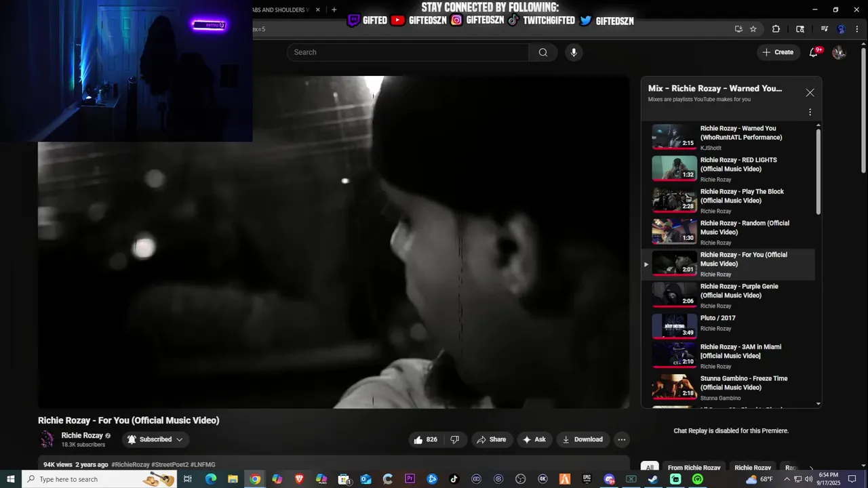This screenshot has width=868, height=488.
Task: Play Stunna Gambino - Freeze Time in playlist
Action: tap(728, 388)
